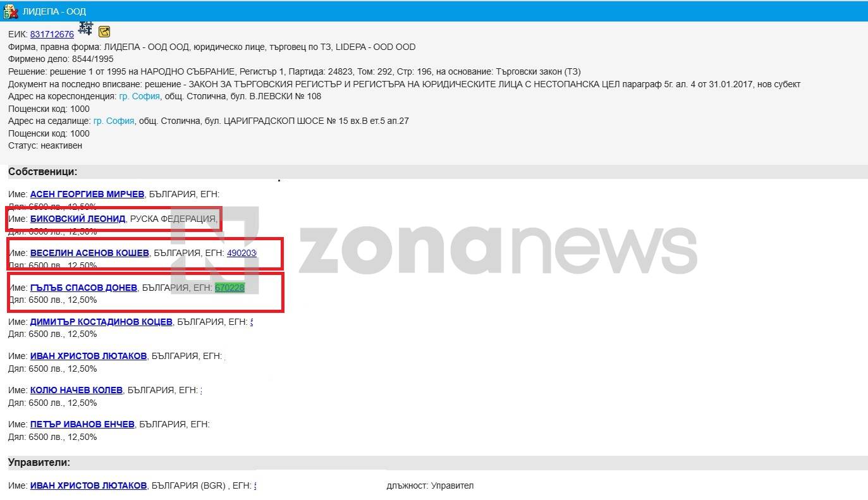Click the Управители section header

[x=39, y=462]
